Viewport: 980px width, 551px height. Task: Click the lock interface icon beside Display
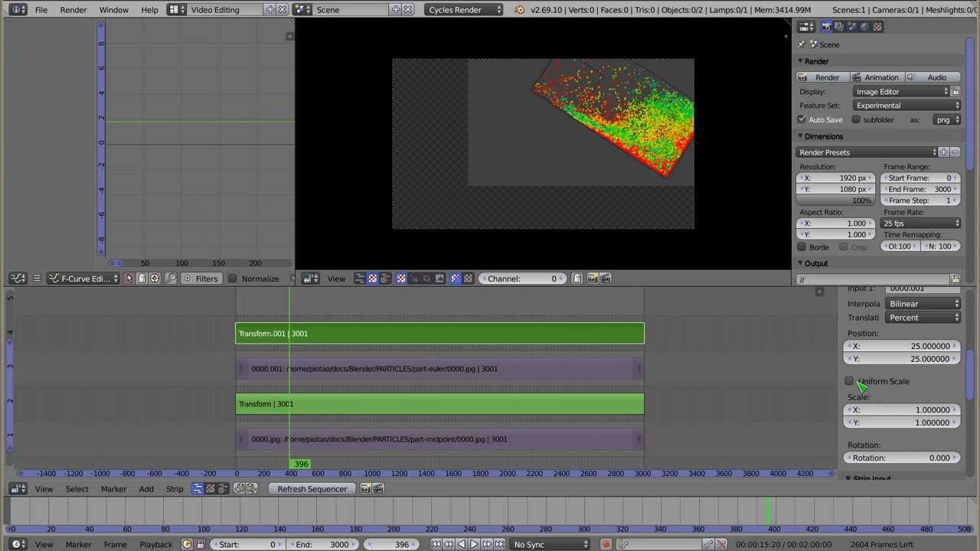tap(955, 92)
